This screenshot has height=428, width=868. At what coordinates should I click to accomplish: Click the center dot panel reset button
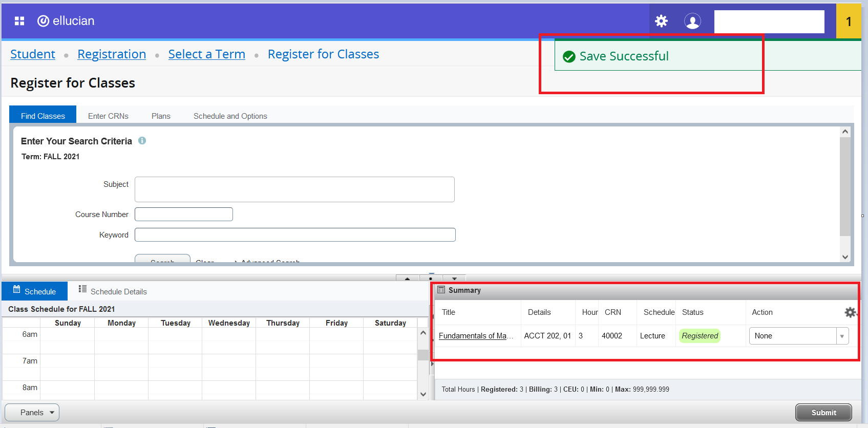(x=431, y=279)
